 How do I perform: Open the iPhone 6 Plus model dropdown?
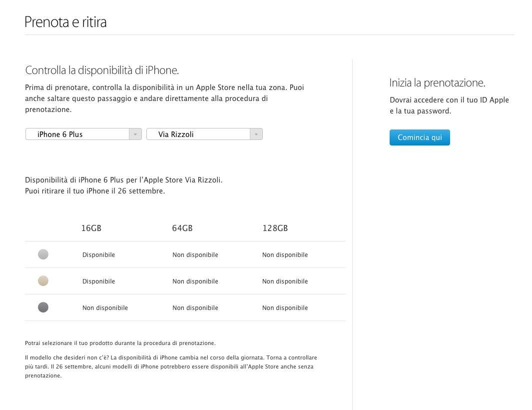(x=83, y=134)
